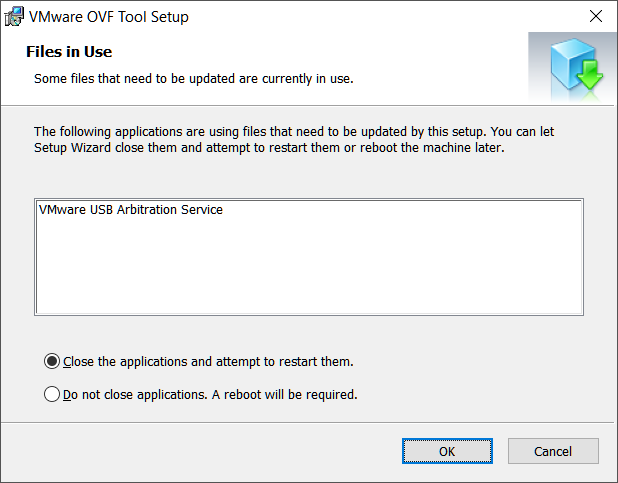Image resolution: width=618 pixels, height=483 pixels.
Task: Click the empty area of the applications list box
Action: point(308,270)
